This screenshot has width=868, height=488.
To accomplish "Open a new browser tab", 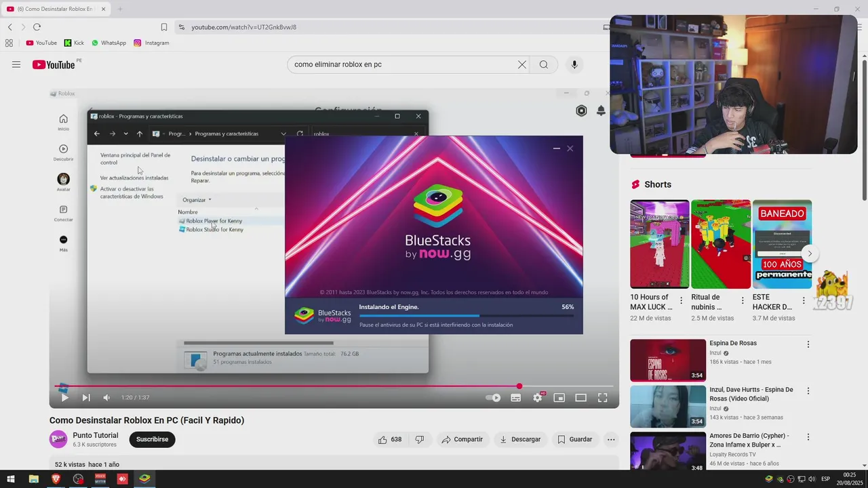I will [x=120, y=9].
